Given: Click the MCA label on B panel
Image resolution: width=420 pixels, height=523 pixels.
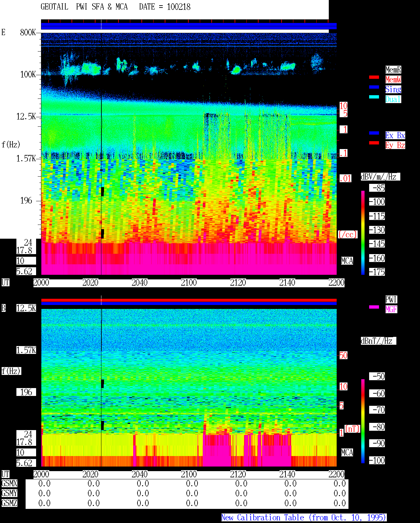Looking at the screenshot, I should click(347, 453).
